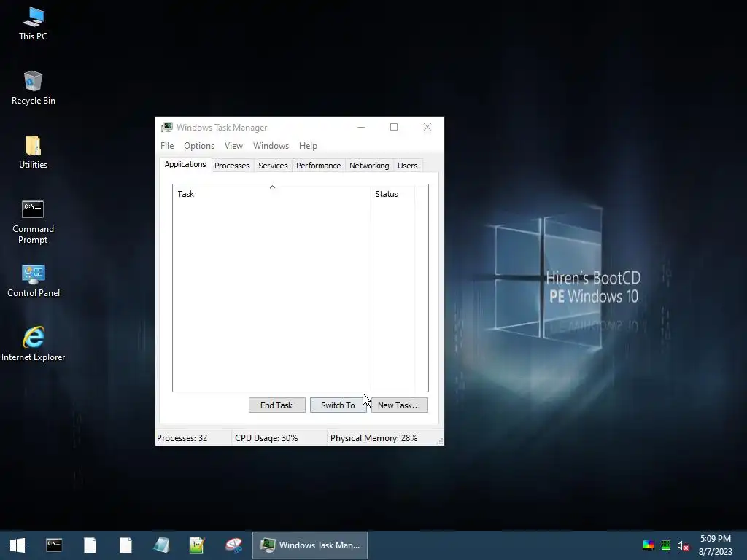Click second blank document taskbar icon
The width and height of the screenshot is (747, 560).
125,545
